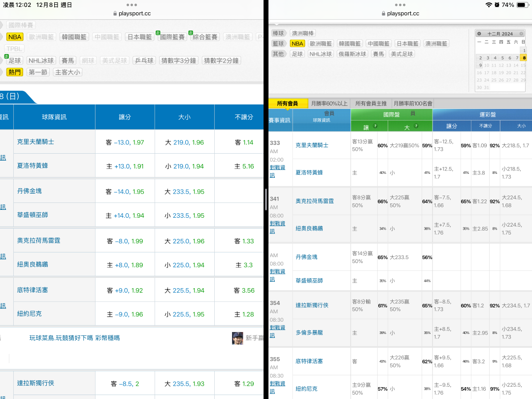This screenshot has width=532, height=399.
Task: Tap the Wi-Fi status icon
Action: (489, 5)
